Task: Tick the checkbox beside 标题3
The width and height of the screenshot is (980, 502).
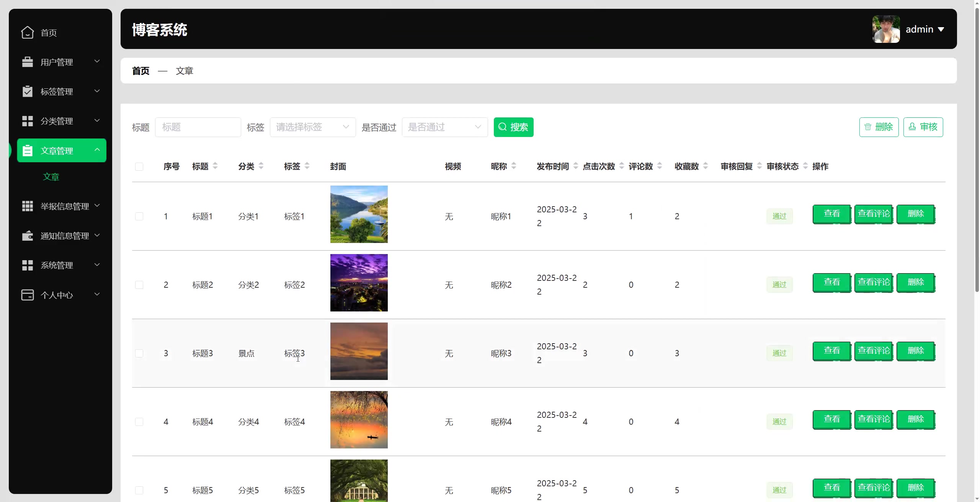Action: 139,353
